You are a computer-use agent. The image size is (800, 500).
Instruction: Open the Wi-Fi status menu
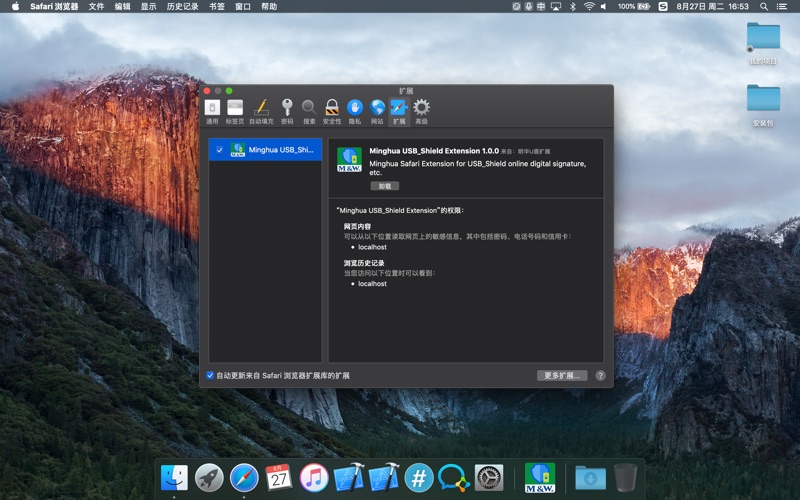589,6
